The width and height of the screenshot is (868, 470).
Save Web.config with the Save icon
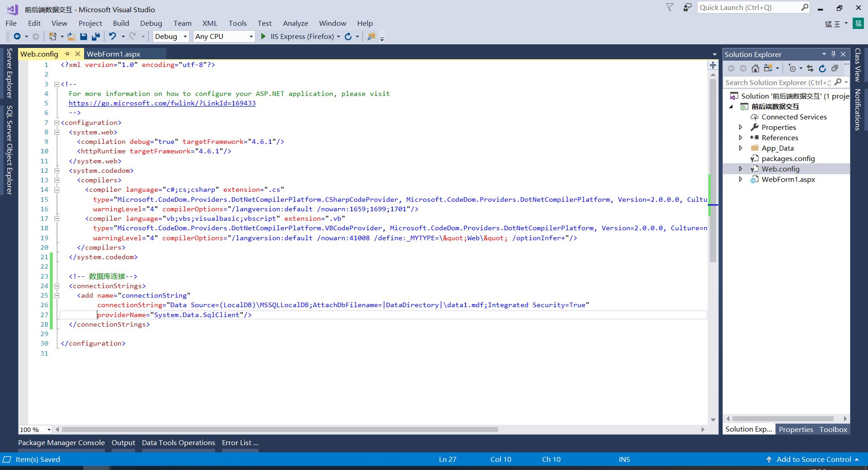[x=84, y=37]
